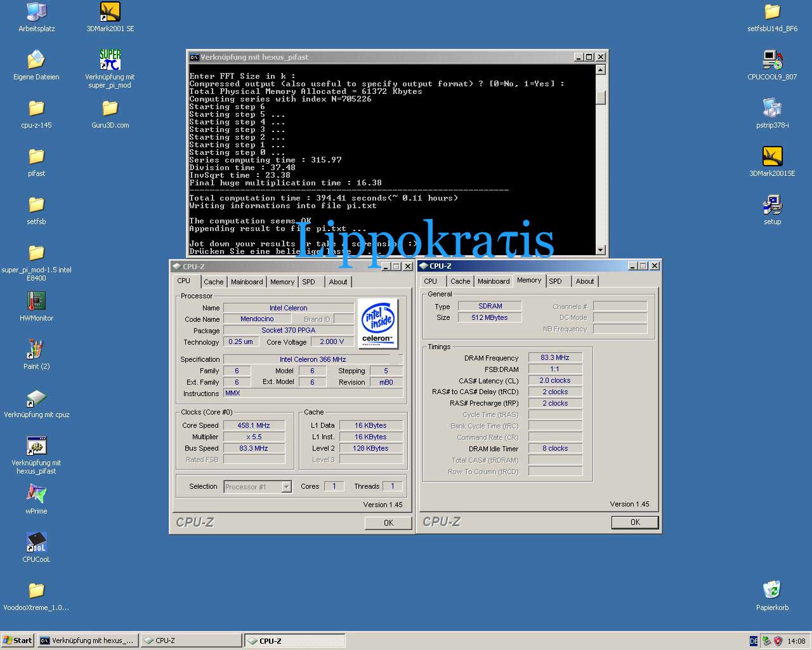Click the SDRAM memory type field
812x650 pixels.
pyautogui.click(x=490, y=306)
